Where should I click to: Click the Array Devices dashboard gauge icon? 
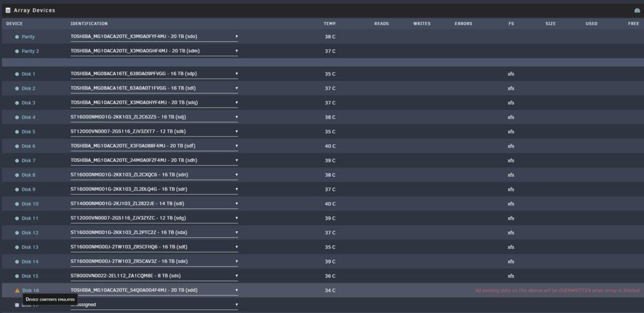[x=637, y=10]
